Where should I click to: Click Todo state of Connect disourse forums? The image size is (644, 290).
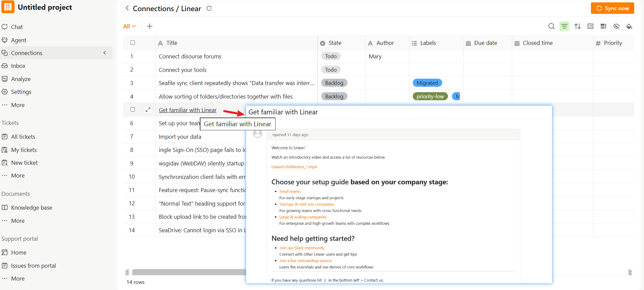331,56
